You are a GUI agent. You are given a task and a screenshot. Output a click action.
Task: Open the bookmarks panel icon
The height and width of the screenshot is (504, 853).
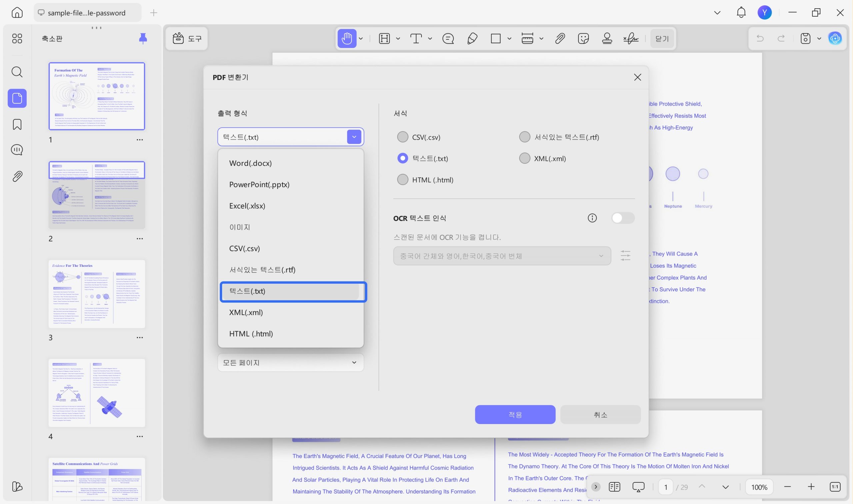click(x=17, y=124)
